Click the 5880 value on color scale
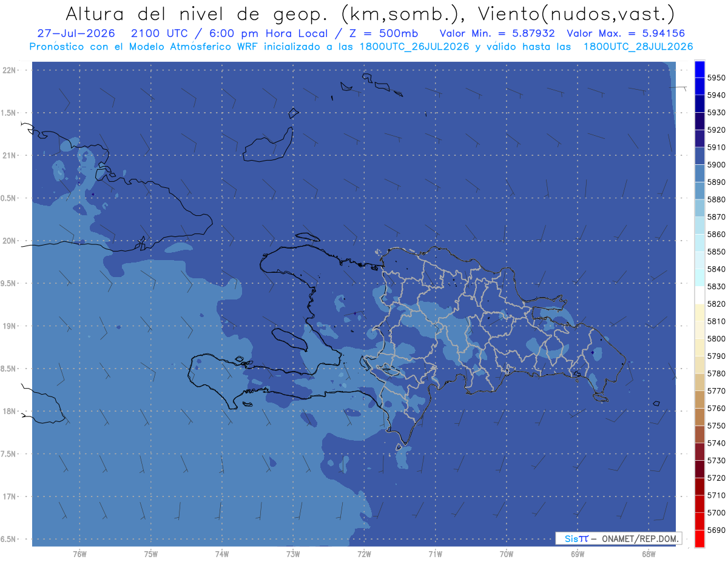This screenshot has width=728, height=562. tap(716, 199)
